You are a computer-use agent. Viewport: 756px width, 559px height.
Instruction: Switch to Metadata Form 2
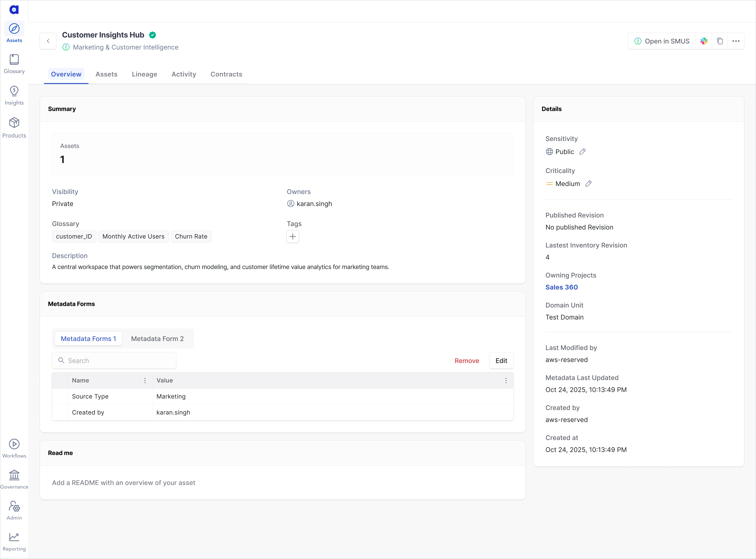pyautogui.click(x=157, y=338)
